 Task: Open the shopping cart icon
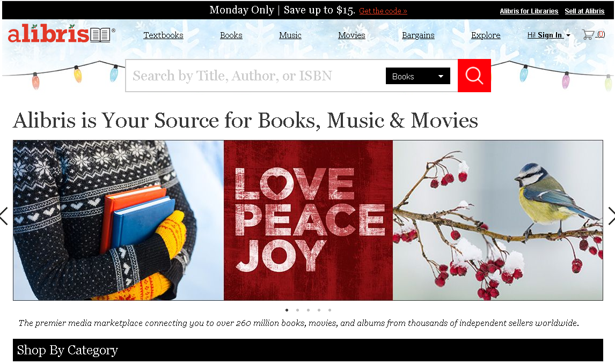[x=588, y=35]
